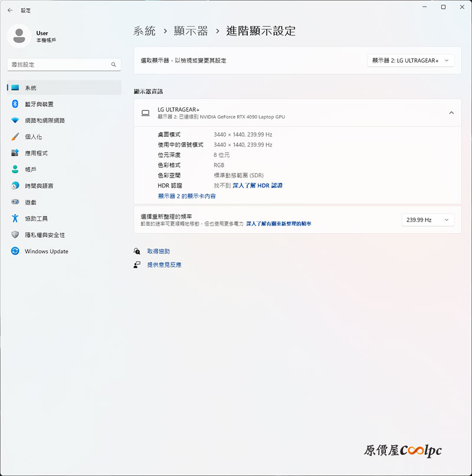Open the refresh rate learn-more link

[278, 224]
